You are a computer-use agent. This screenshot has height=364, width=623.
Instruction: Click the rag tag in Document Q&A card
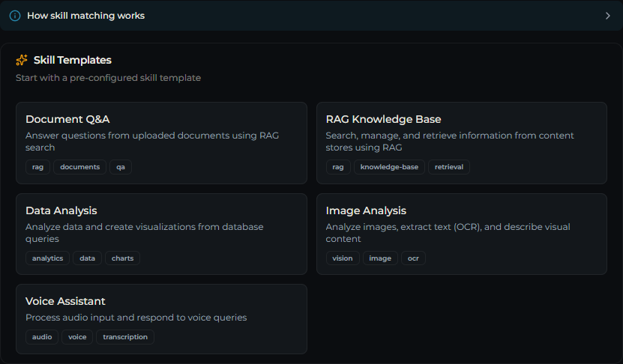pyautogui.click(x=37, y=167)
